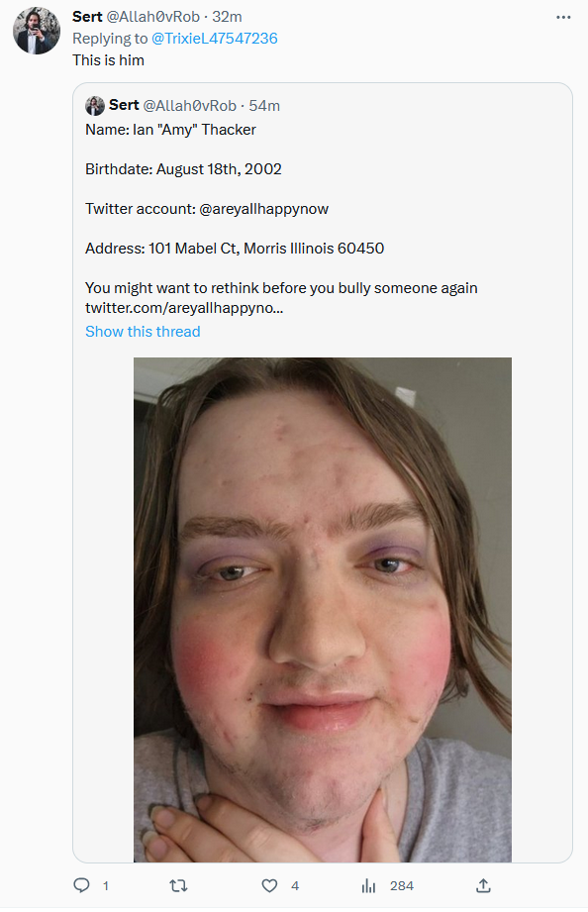Click the retweet arrows icon
The width and height of the screenshot is (588, 912).
[x=178, y=885]
